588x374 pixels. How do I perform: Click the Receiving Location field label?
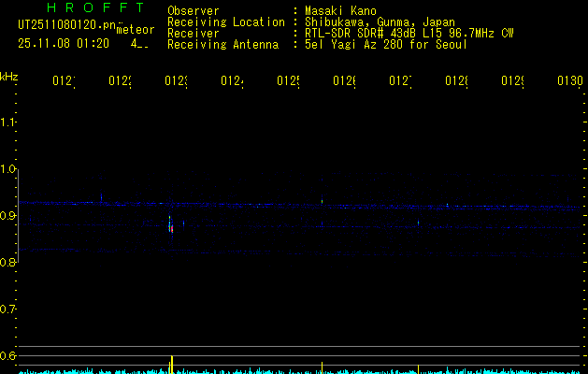pyautogui.click(x=225, y=22)
